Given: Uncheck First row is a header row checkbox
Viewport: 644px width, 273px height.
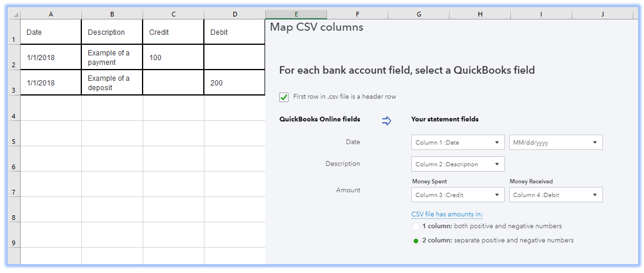Looking at the screenshot, I should [x=284, y=97].
